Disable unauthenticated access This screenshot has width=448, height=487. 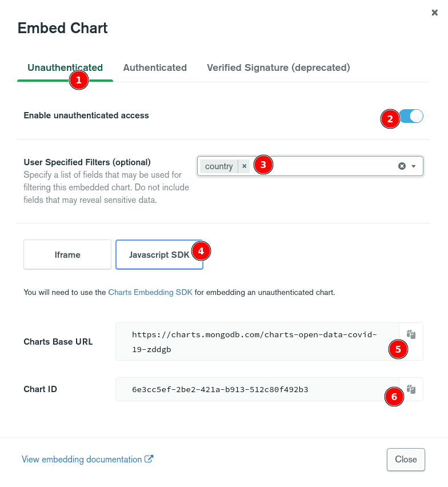(411, 115)
